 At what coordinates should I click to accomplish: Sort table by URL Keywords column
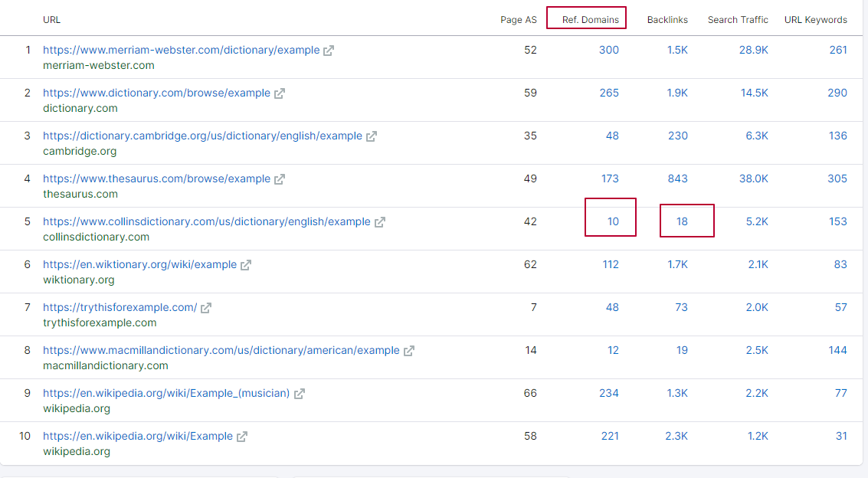click(x=815, y=19)
